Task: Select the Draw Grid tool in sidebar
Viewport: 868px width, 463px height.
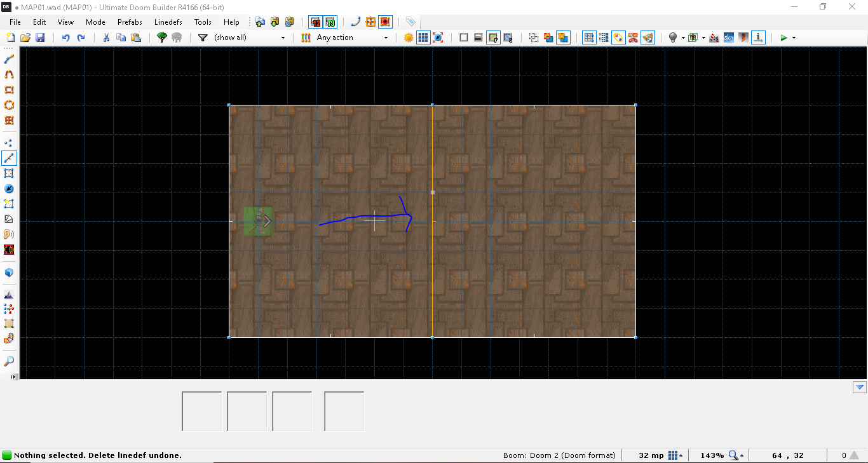Action: (9, 120)
